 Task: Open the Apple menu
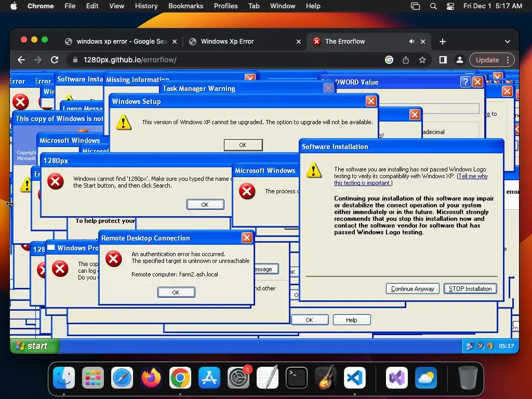coord(14,6)
